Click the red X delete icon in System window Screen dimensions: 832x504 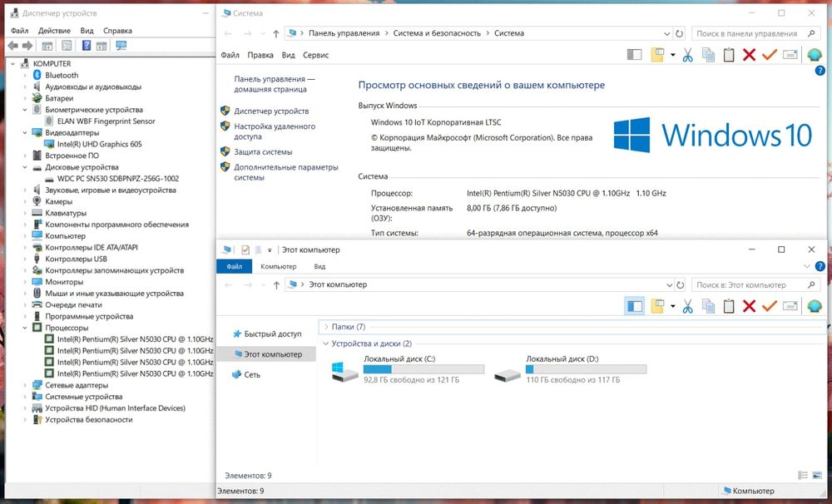click(750, 55)
